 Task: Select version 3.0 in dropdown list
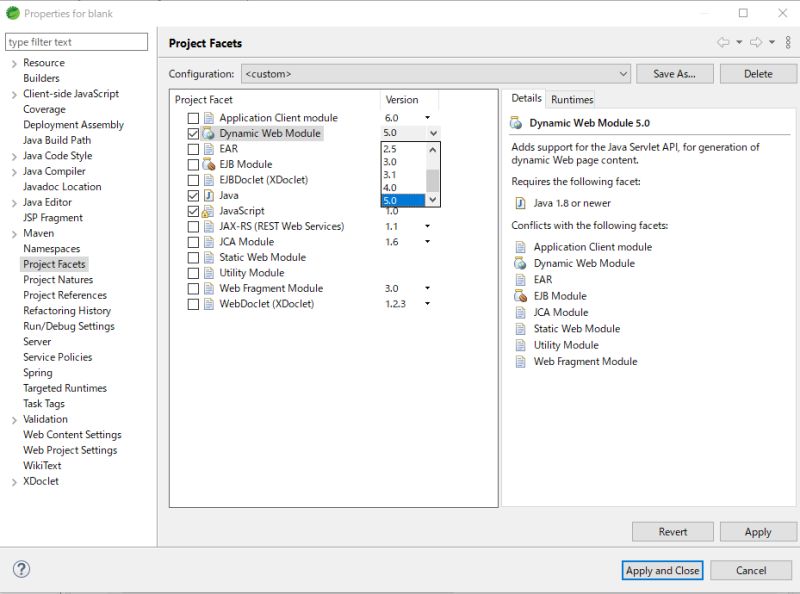coord(404,162)
